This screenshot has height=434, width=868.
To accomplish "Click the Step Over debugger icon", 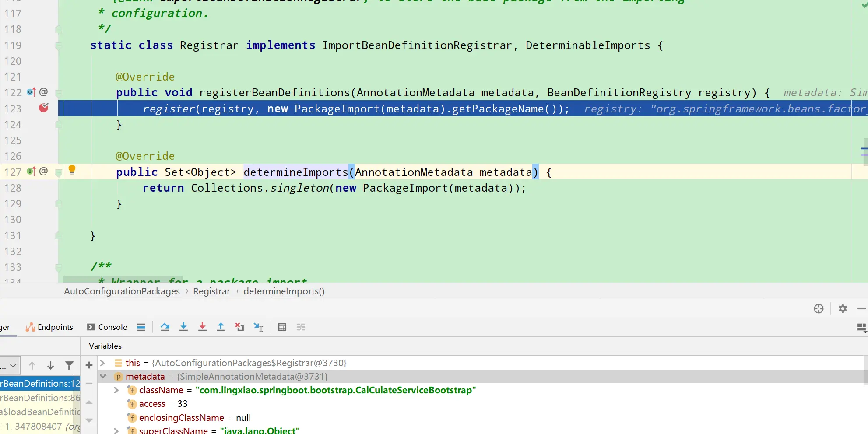I will tap(165, 327).
